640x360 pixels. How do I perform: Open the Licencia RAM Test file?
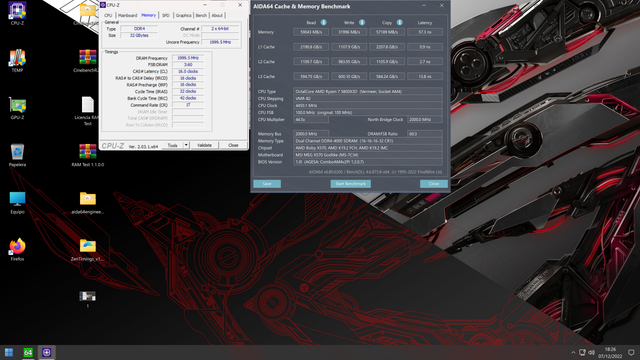tap(87, 110)
